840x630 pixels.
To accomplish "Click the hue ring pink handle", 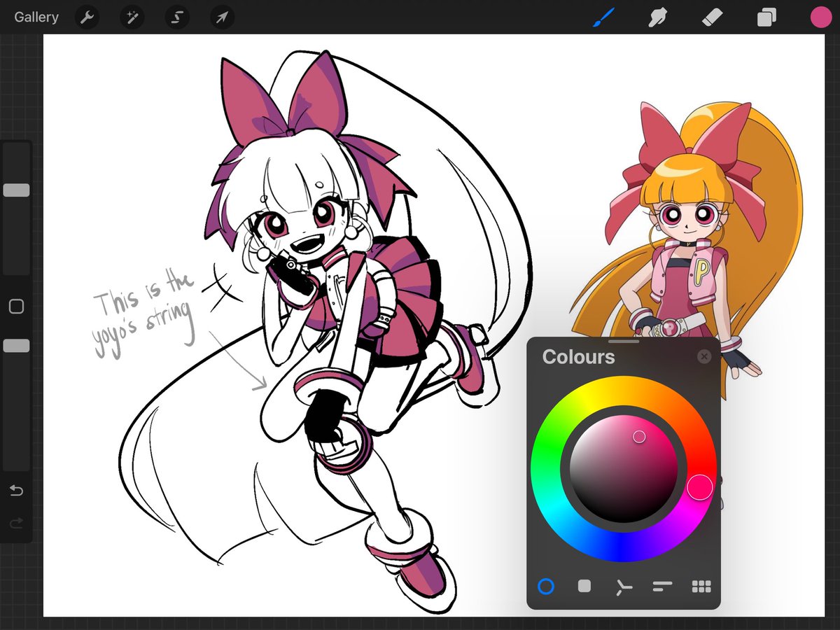I will pyautogui.click(x=699, y=487).
